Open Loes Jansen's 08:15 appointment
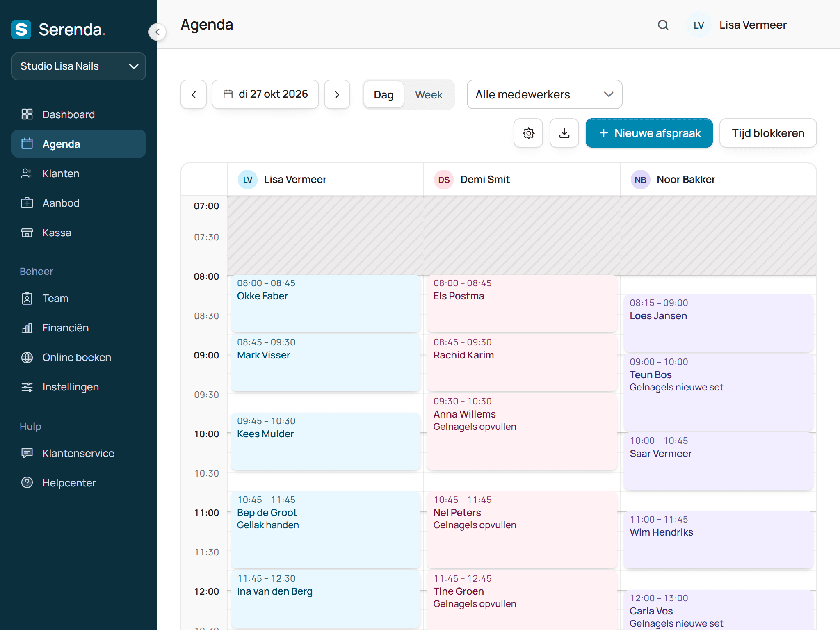The image size is (840, 630). pyautogui.click(x=718, y=323)
